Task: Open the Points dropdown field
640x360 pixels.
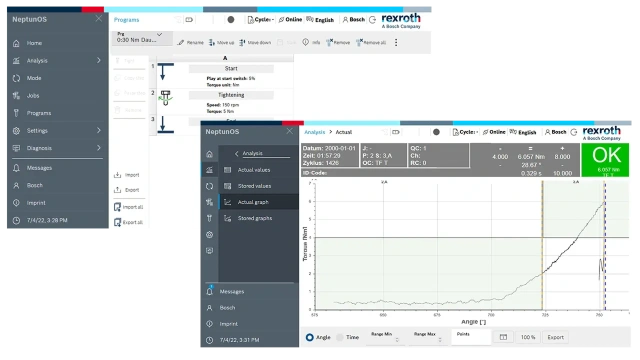Action: (471, 337)
